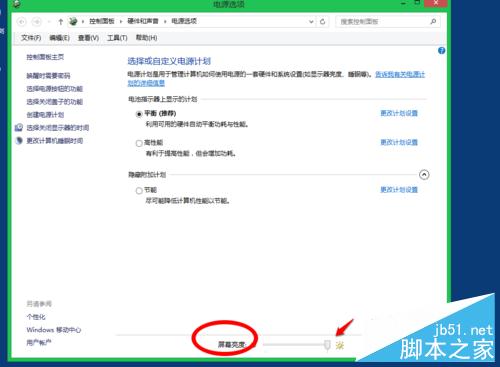Screen dimensions: 500x367
Task: Select the 平衡 (推荐) power plan
Action: click(x=139, y=114)
